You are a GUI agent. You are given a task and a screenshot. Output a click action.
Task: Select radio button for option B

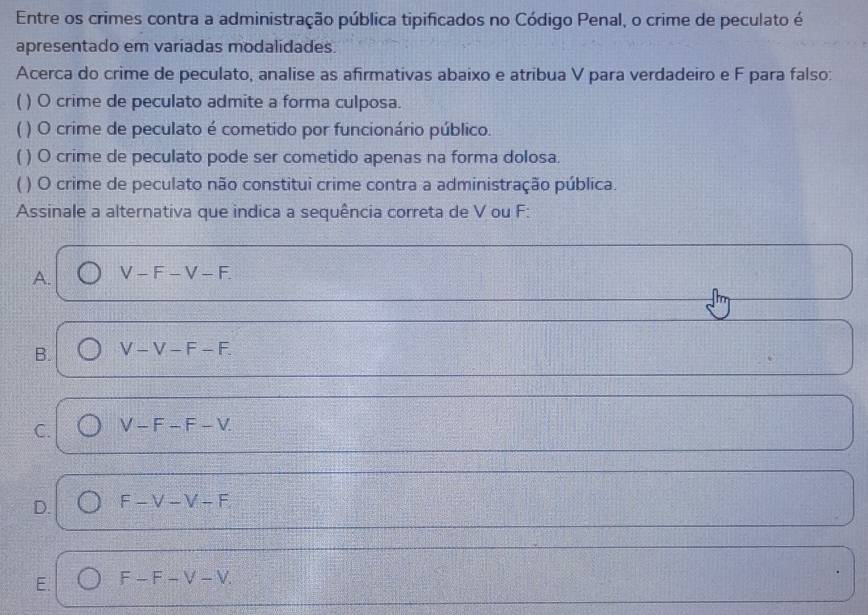89,349
